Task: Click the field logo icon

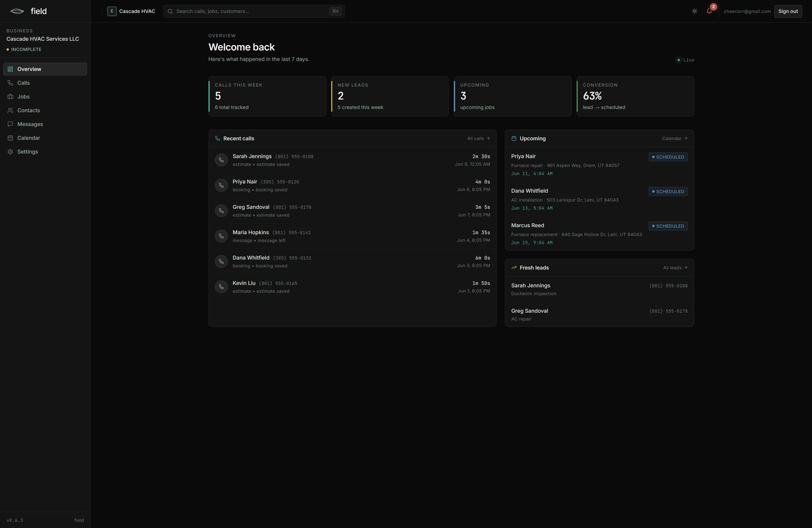Action: pos(17,11)
